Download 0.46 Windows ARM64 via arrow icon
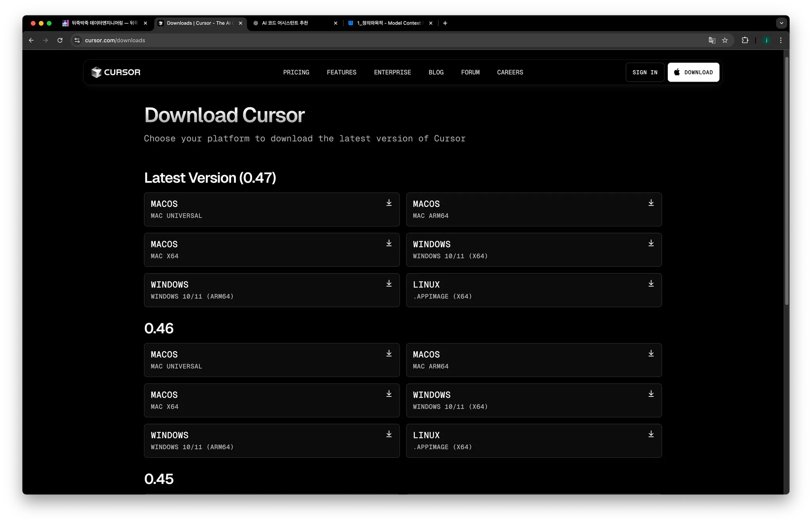Screen dimensions: 812x524 [389, 434]
